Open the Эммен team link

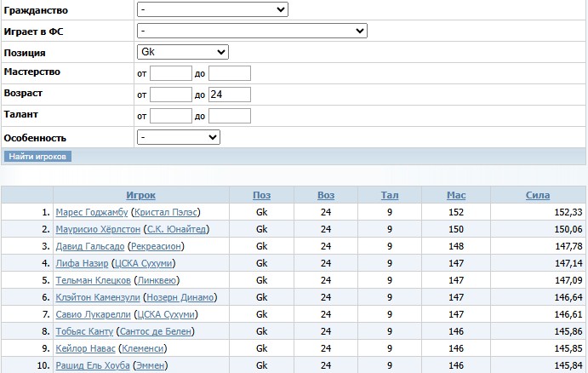[150, 365]
